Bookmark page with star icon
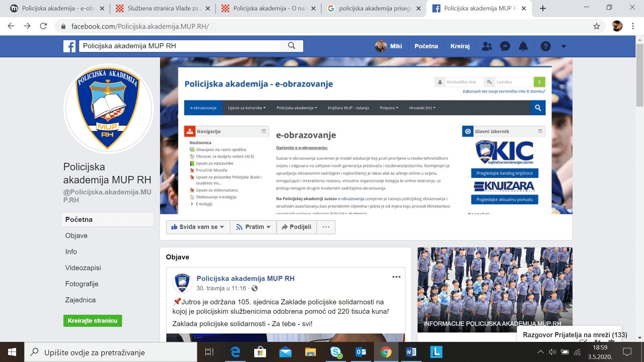This screenshot has width=644, height=362. pos(596,26)
